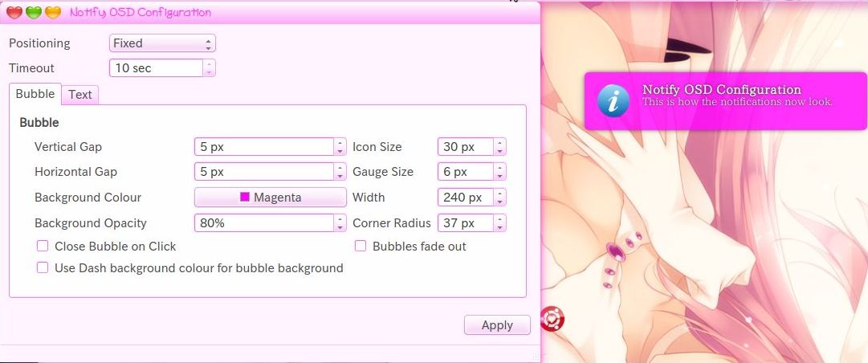Toggle the Bubbles fade out checkbox
868x363 pixels.
point(361,247)
